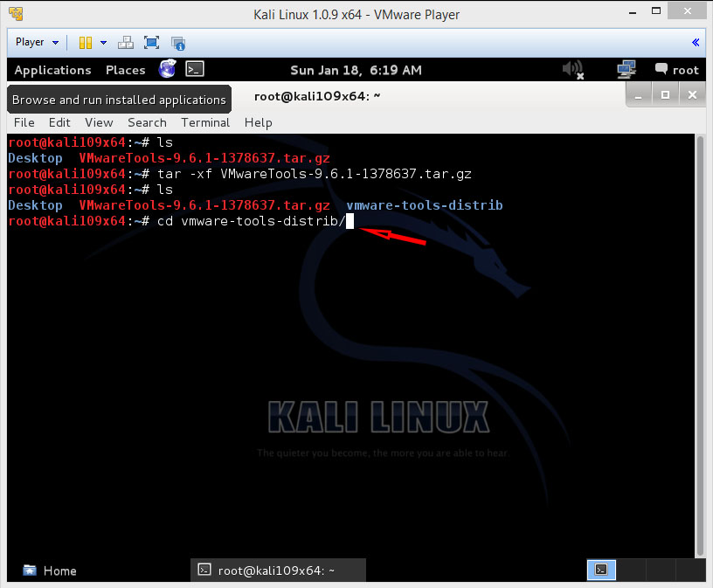Open the Terminal menu in the menu bar
This screenshot has width=713, height=588.
pyautogui.click(x=205, y=123)
